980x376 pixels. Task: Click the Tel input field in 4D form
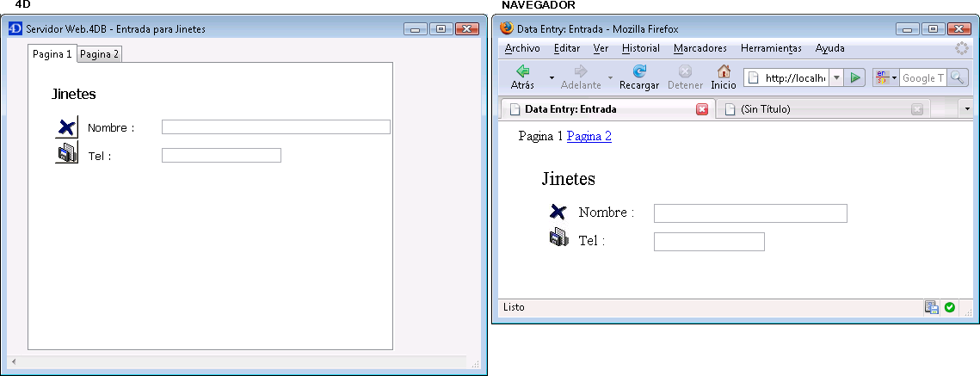tap(221, 155)
